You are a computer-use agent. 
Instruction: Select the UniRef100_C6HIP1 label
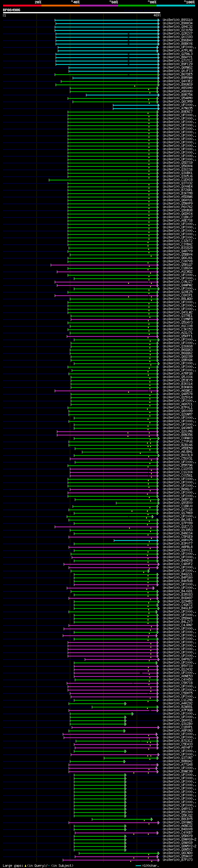tap(177, 296)
